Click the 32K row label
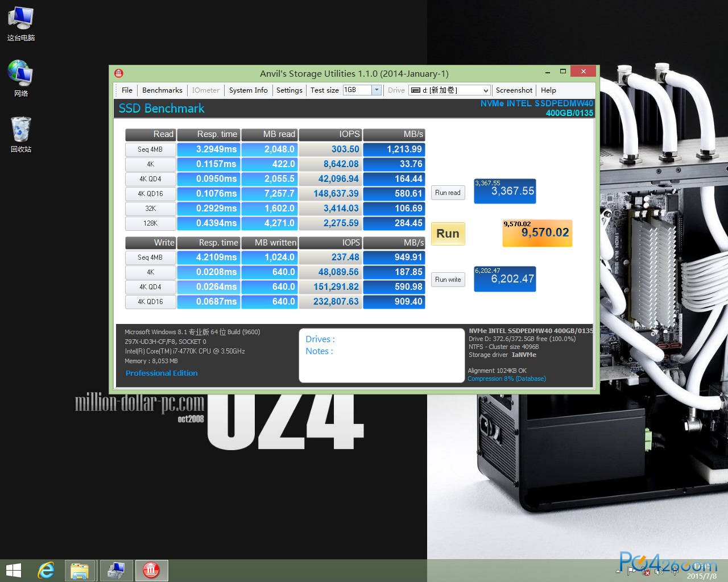This screenshot has height=582, width=728. click(x=150, y=209)
